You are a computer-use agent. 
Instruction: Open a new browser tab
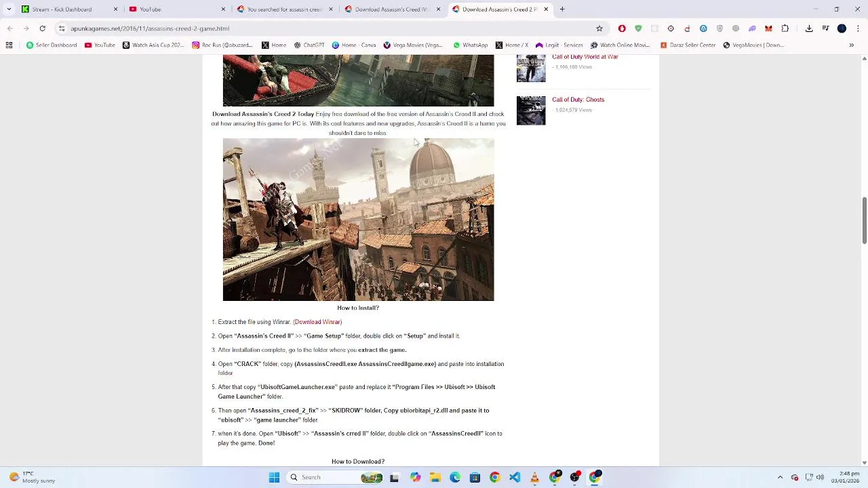click(562, 9)
